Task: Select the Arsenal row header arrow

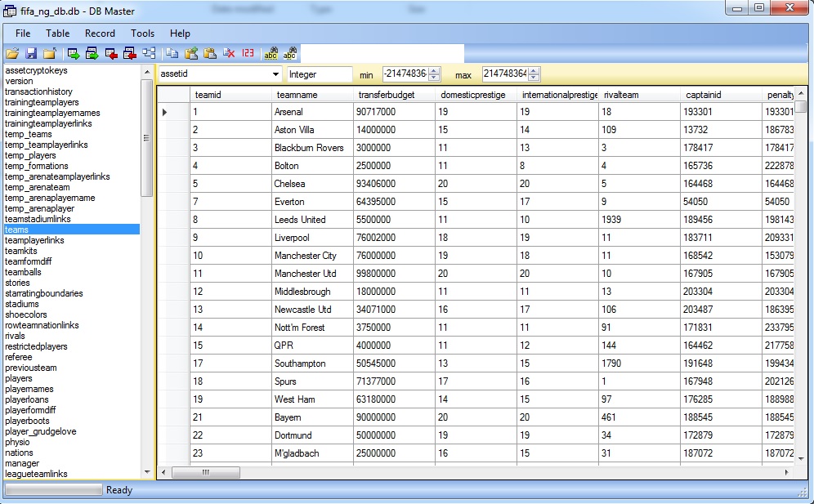Action: (173, 112)
